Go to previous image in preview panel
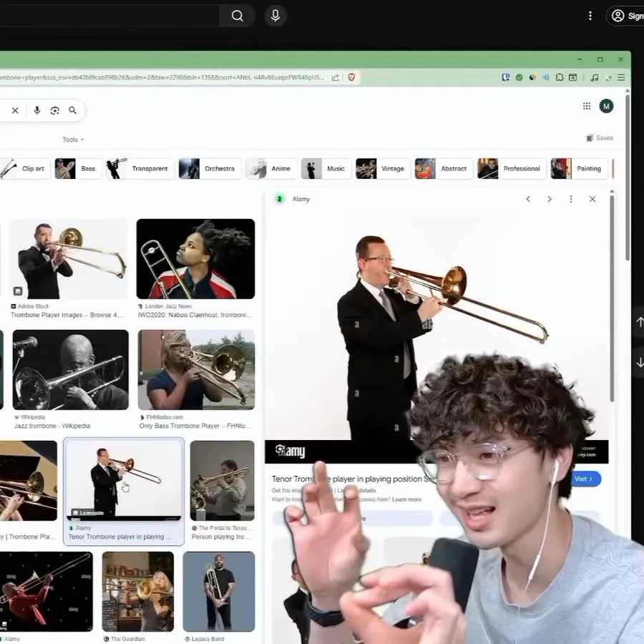644x644 pixels. [x=528, y=199]
